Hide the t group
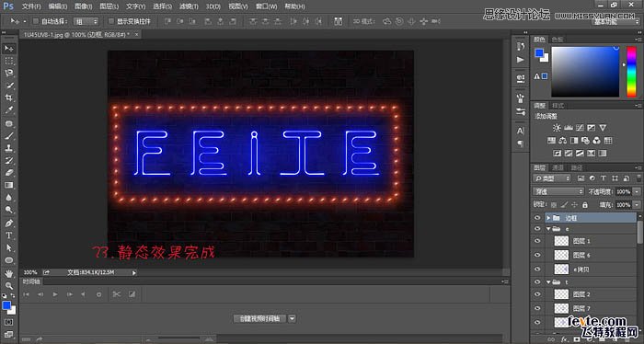This screenshot has width=644, height=344. click(x=537, y=282)
